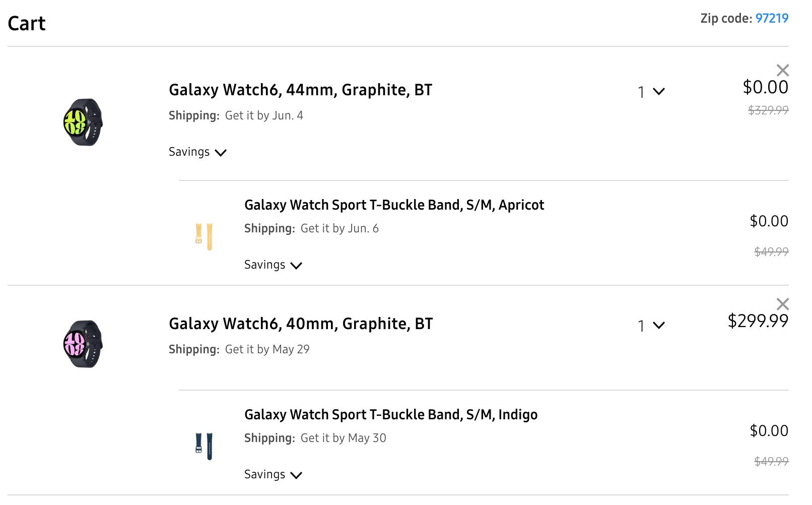Click the Watch6 44mm product image
Screen dimensions: 812x505
[x=83, y=122]
